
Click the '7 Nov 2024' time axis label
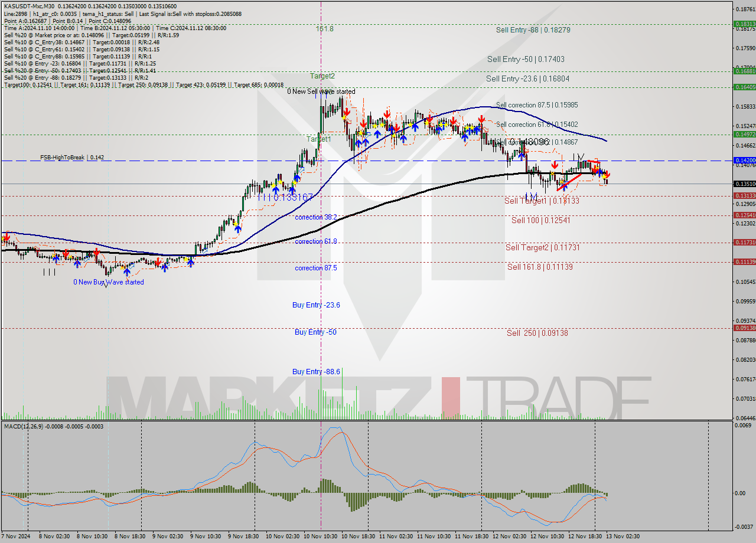coord(15,537)
